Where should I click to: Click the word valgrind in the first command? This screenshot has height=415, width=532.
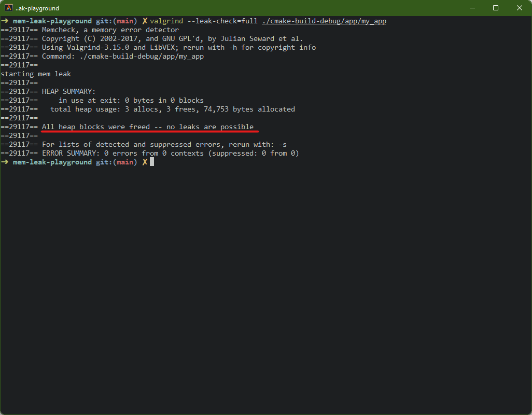click(166, 21)
